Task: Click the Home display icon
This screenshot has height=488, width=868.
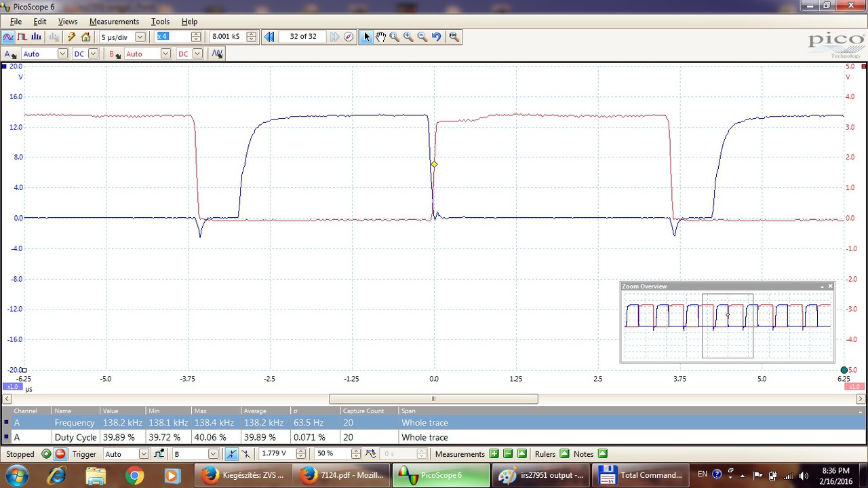Action: tap(85, 37)
